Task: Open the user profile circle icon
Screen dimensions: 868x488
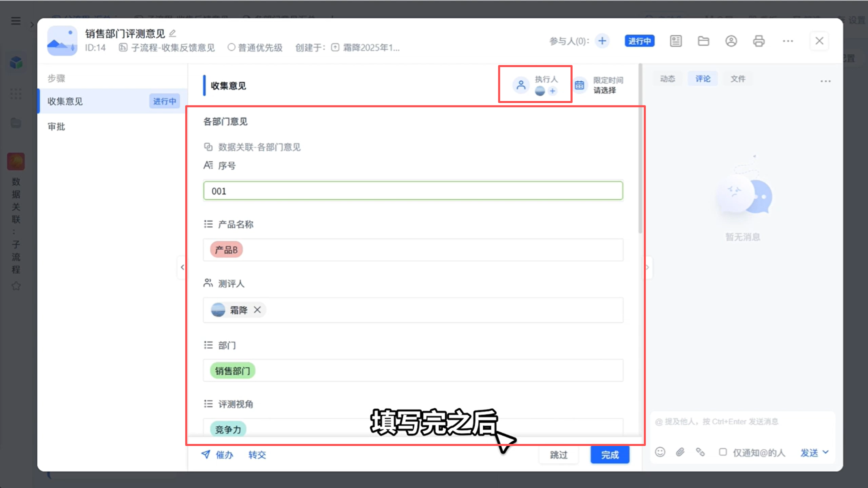Action: pos(731,41)
